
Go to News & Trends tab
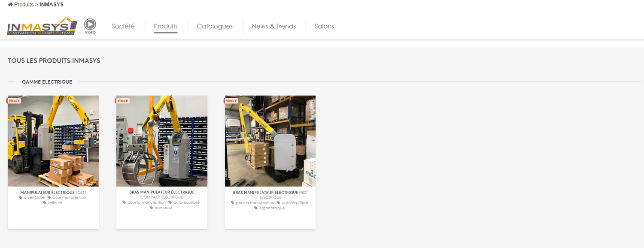pyautogui.click(x=273, y=26)
